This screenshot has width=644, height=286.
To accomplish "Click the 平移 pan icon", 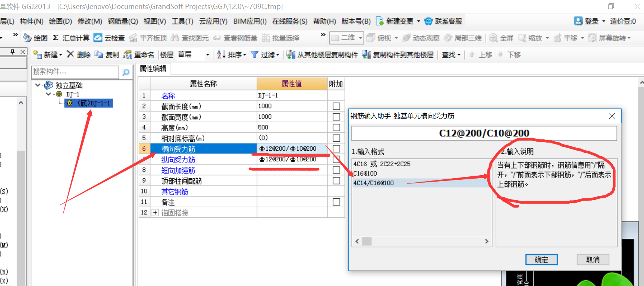I will tap(557, 38).
